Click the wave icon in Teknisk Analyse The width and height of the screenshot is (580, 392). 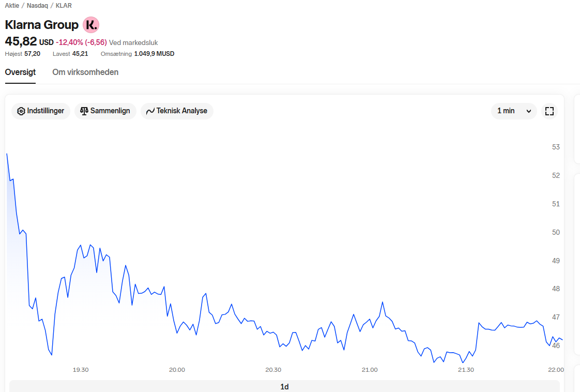[x=150, y=111]
